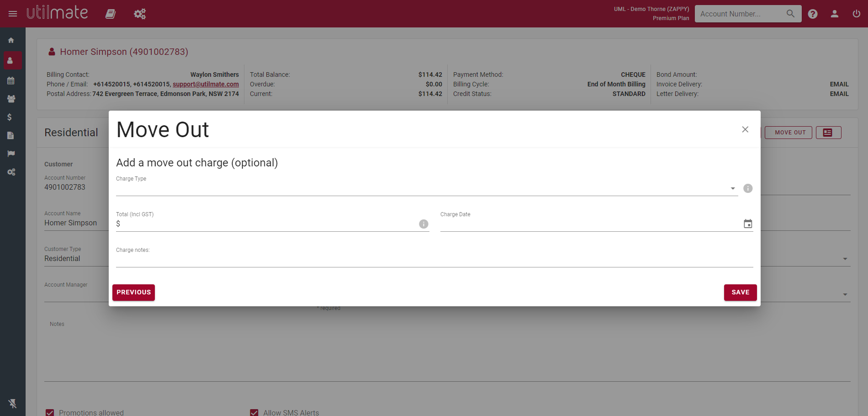Screen dimensions: 868x416
Task: Click the account number 4901002783 value
Action: tap(64, 187)
